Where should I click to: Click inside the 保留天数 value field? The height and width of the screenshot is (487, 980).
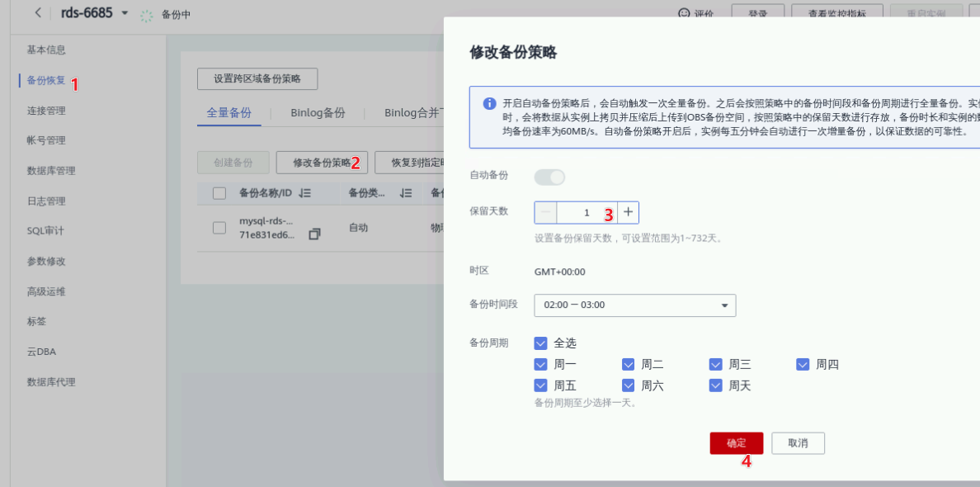(586, 212)
